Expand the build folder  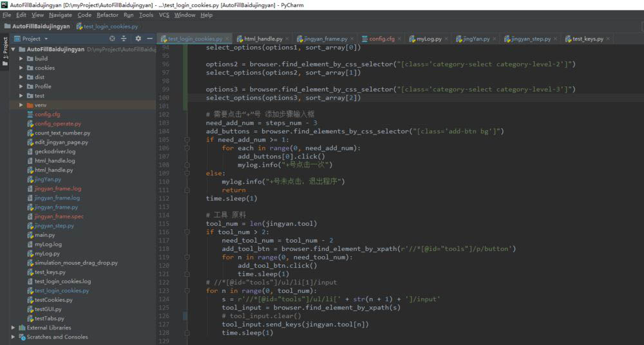pyautogui.click(x=21, y=59)
